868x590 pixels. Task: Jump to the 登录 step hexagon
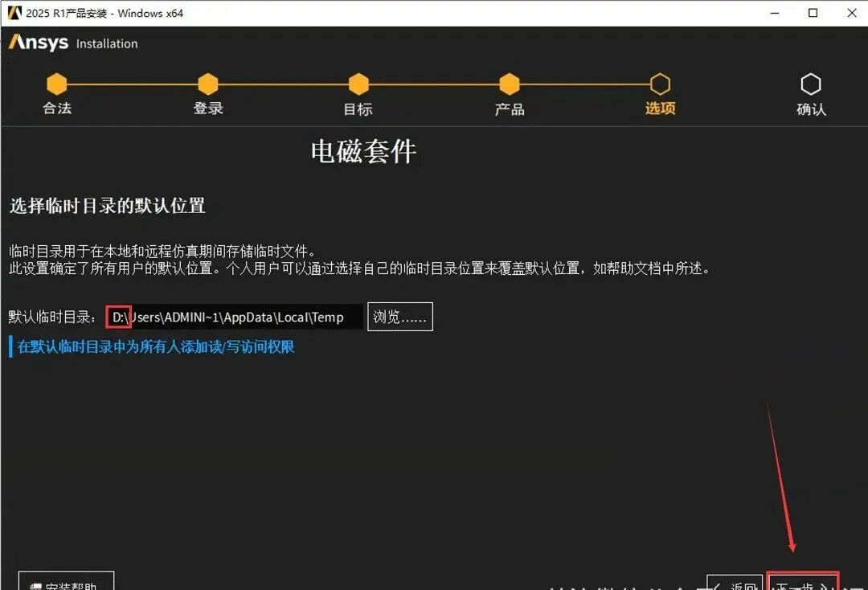click(x=207, y=84)
